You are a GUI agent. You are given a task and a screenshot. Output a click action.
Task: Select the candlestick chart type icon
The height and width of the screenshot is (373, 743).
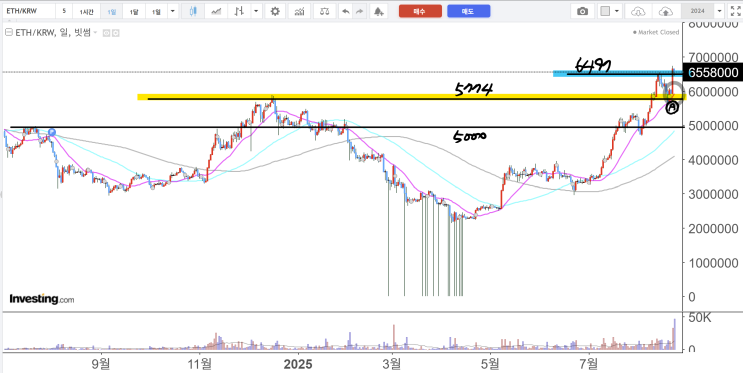click(x=192, y=11)
